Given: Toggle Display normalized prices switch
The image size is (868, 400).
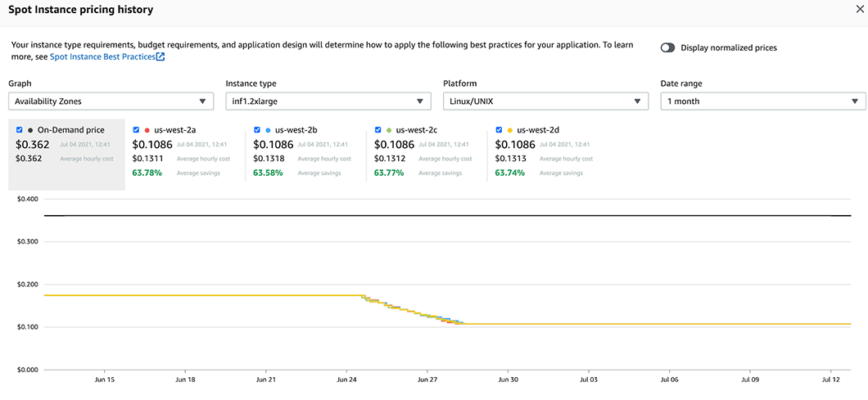Looking at the screenshot, I should tap(668, 47).
